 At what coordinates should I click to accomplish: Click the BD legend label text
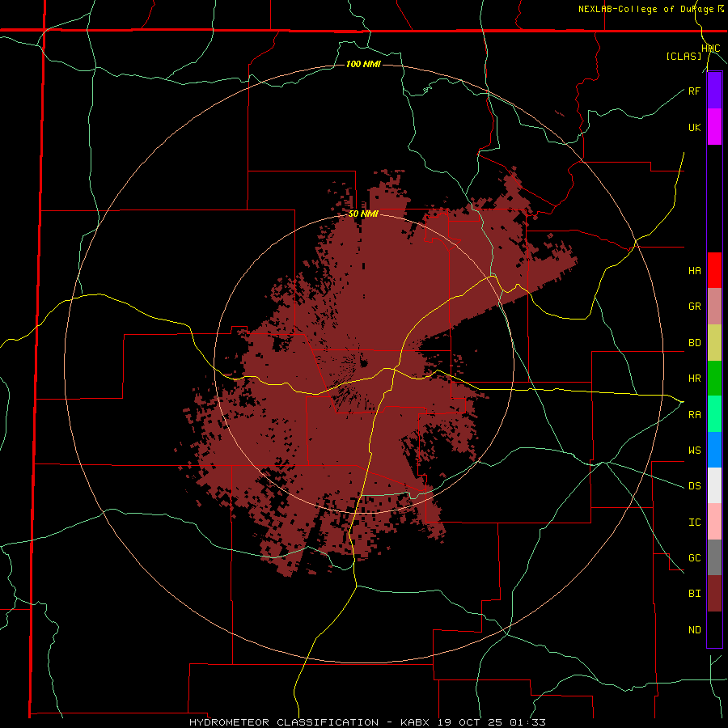[694, 343]
